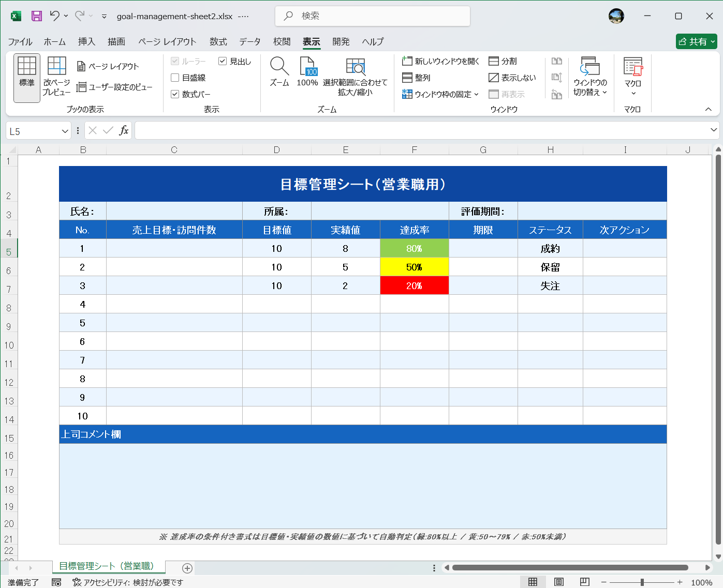Click Reset Window Position icon
The height and width of the screenshot is (588, 723).
point(557,94)
